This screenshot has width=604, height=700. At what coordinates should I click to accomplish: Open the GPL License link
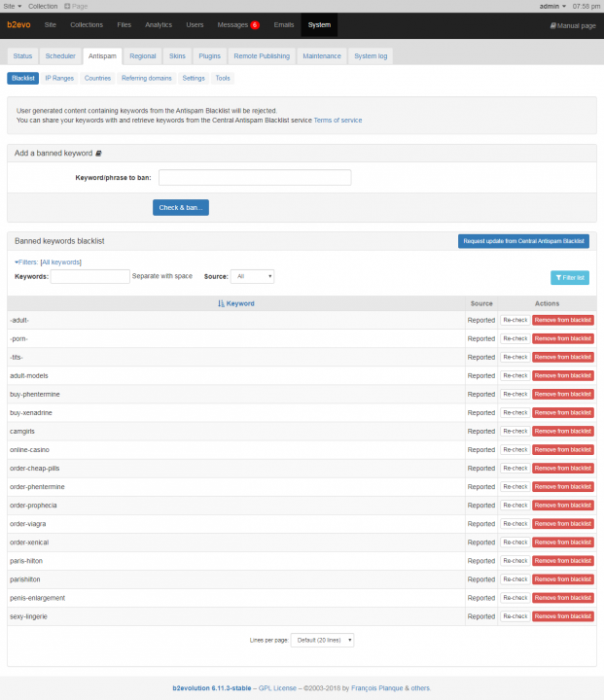(277, 688)
